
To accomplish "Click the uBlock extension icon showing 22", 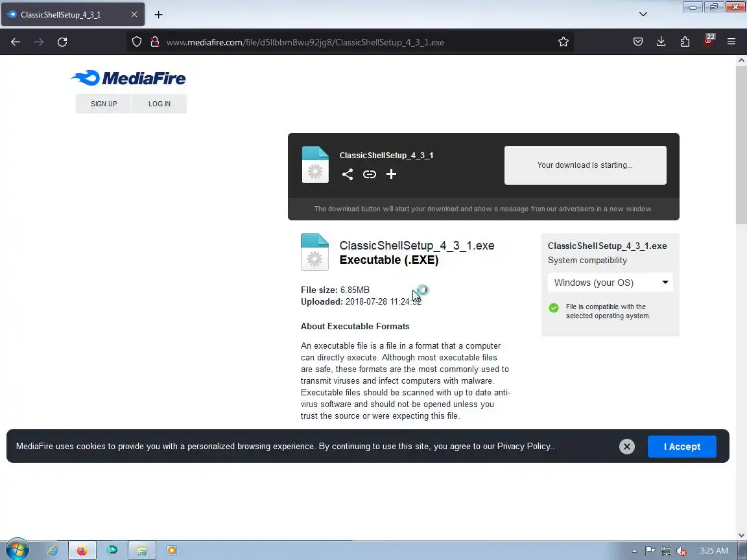I will point(709,41).
